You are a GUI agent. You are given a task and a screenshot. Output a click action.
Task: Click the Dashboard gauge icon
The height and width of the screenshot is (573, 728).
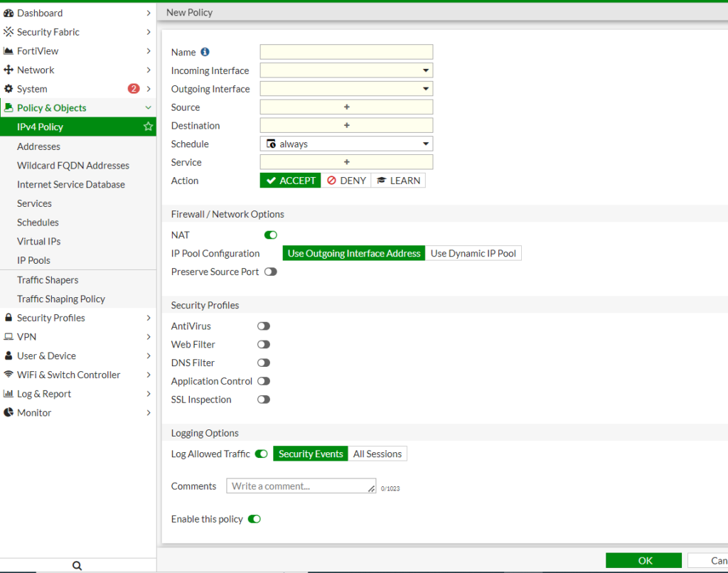point(9,13)
